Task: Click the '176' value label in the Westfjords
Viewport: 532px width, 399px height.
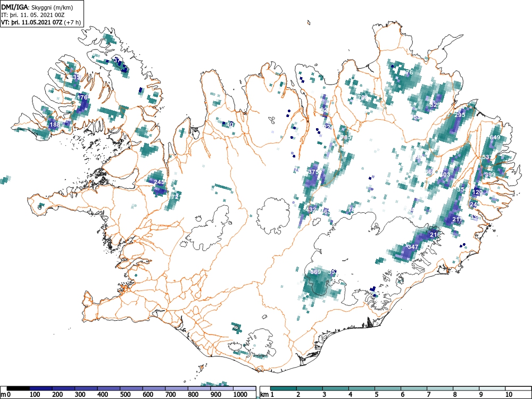Action: (x=82, y=97)
